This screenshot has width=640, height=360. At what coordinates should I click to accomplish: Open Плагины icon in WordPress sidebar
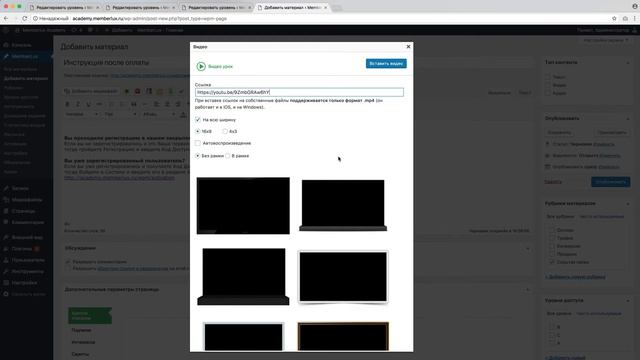point(6,249)
